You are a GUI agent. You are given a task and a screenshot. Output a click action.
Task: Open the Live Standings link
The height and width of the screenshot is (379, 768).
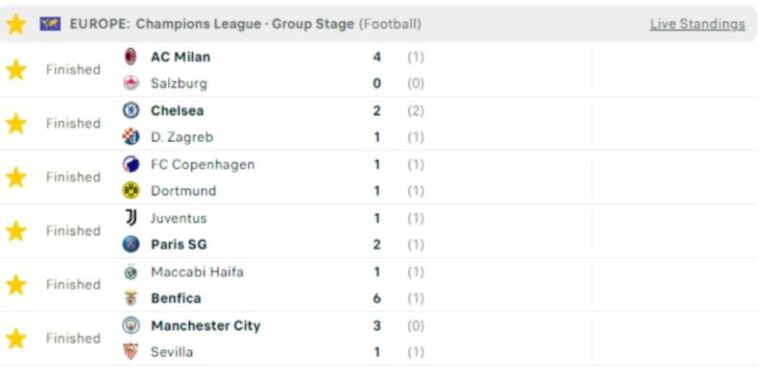pyautogui.click(x=697, y=24)
